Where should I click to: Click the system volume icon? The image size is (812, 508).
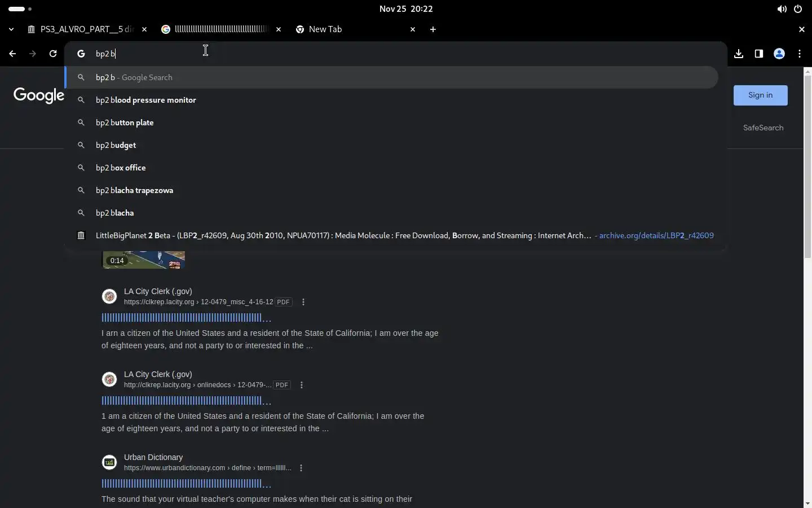(x=782, y=9)
